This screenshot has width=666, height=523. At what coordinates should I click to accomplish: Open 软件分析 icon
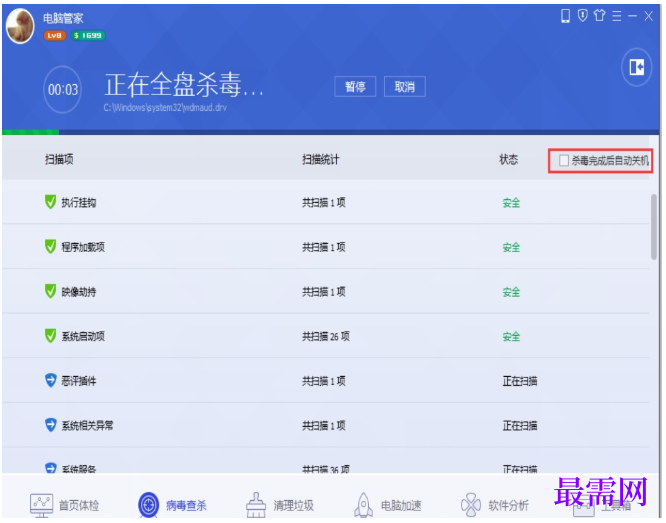click(471, 505)
